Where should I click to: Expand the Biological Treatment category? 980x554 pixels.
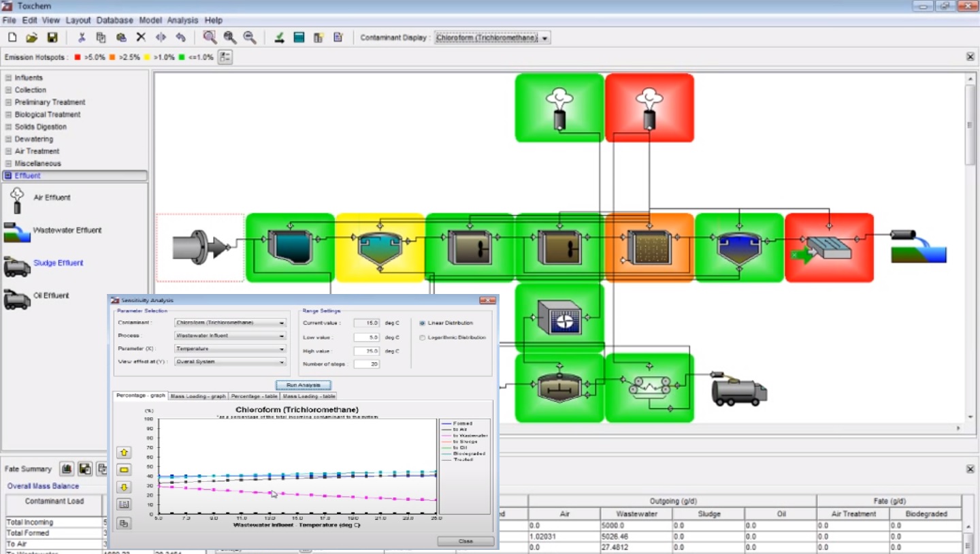coord(8,114)
